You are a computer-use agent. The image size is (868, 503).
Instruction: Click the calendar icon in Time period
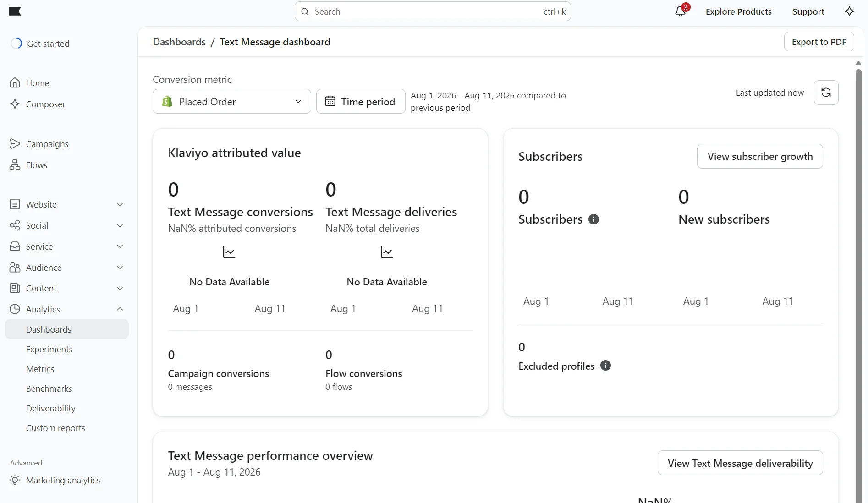click(x=330, y=101)
